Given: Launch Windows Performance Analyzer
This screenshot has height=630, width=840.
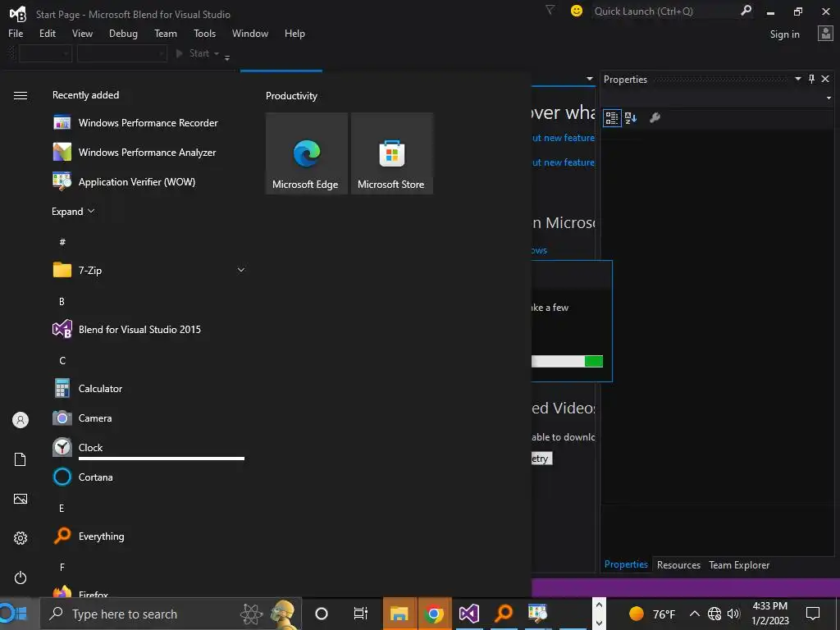Looking at the screenshot, I should 149,152.
